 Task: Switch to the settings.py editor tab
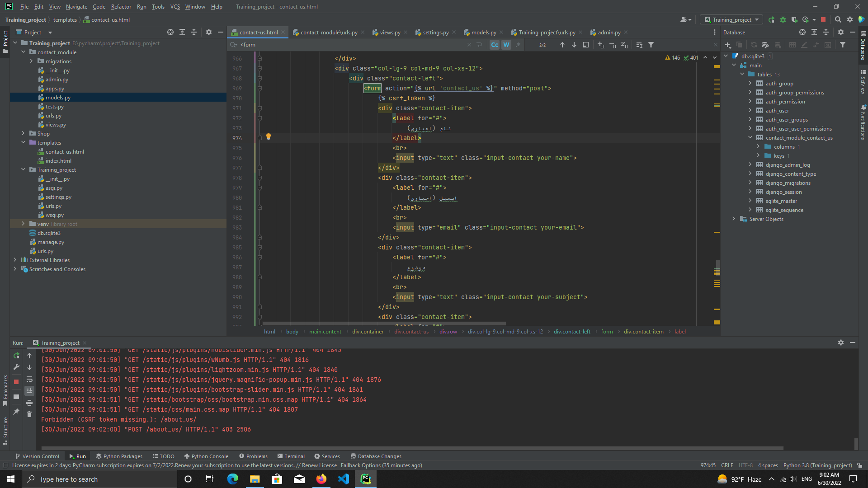coord(435,32)
